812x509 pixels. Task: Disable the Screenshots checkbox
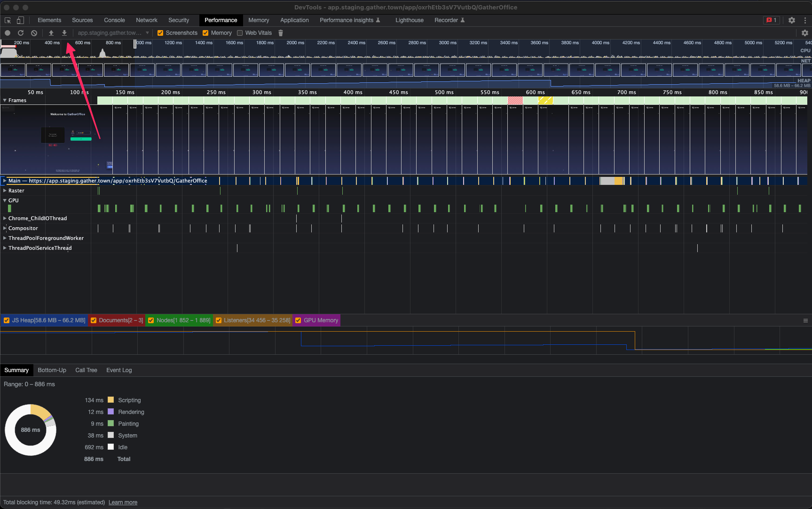pos(160,33)
